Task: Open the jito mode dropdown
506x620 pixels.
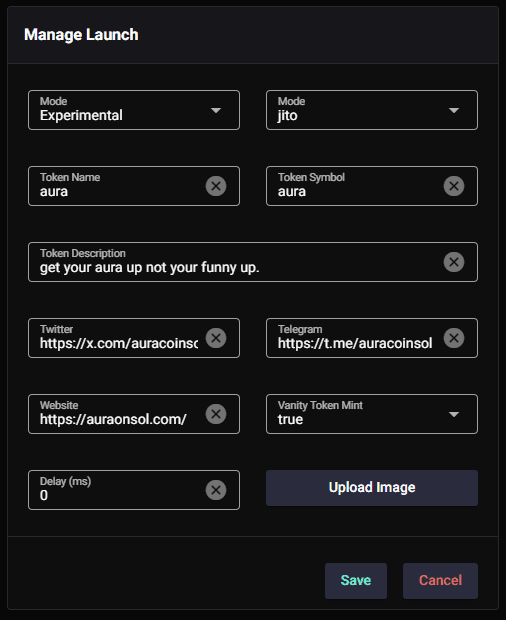Action: pyautogui.click(x=372, y=110)
